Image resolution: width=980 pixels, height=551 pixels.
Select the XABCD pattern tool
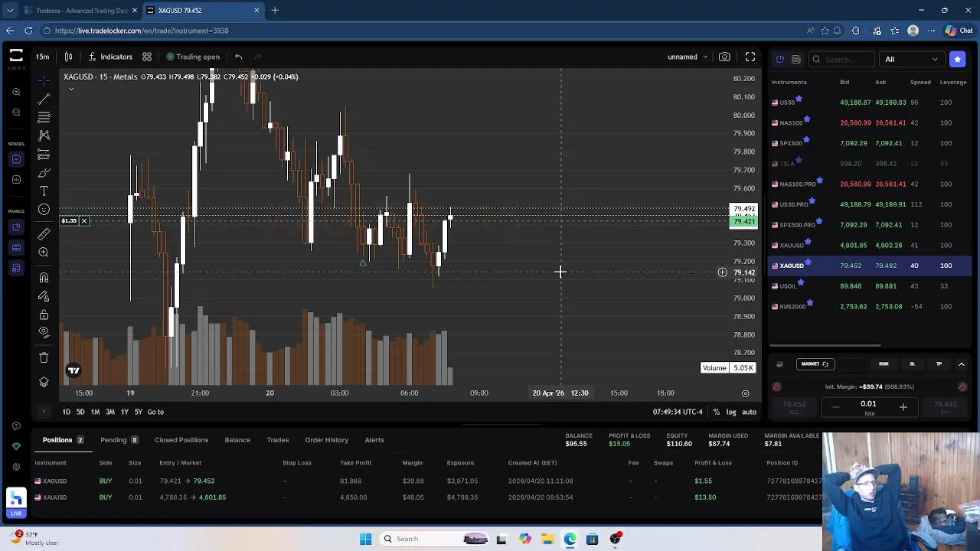coord(44,135)
